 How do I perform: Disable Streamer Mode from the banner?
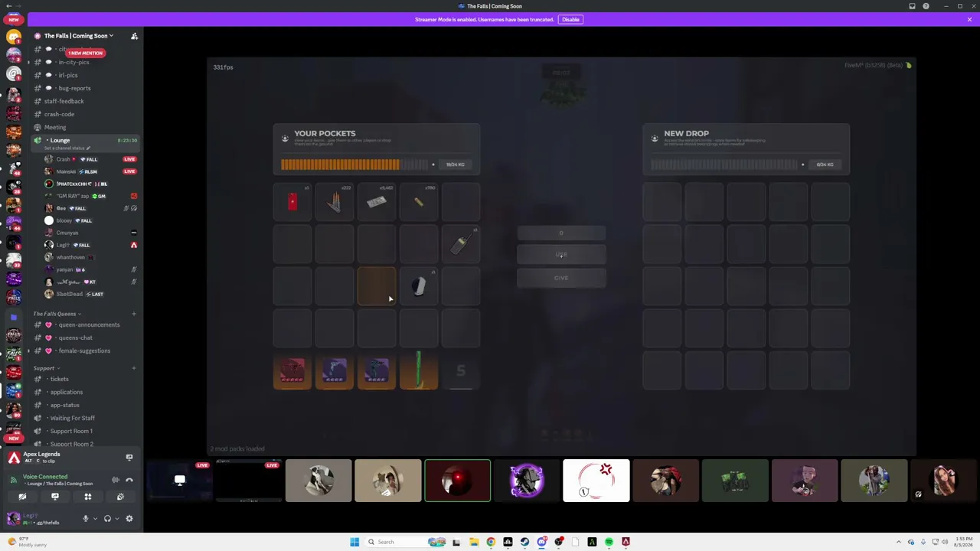pos(570,19)
